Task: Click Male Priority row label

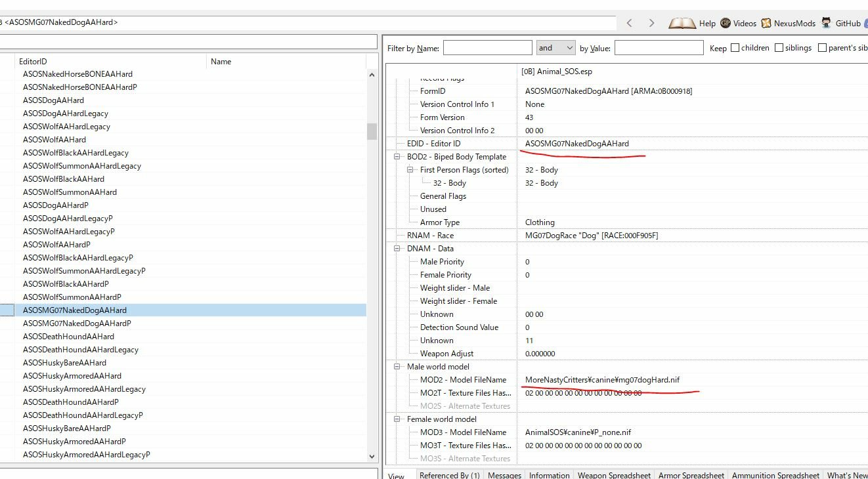Action: [x=442, y=262]
